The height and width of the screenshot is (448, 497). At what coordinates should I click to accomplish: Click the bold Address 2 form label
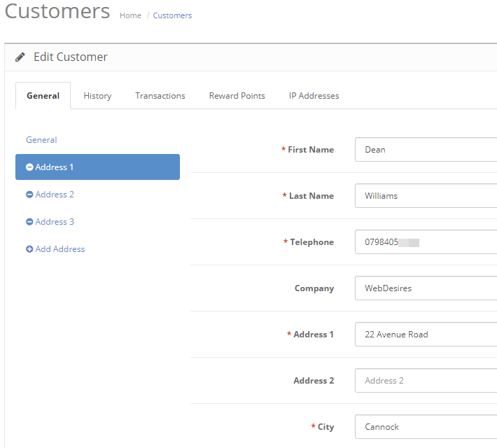coord(314,381)
